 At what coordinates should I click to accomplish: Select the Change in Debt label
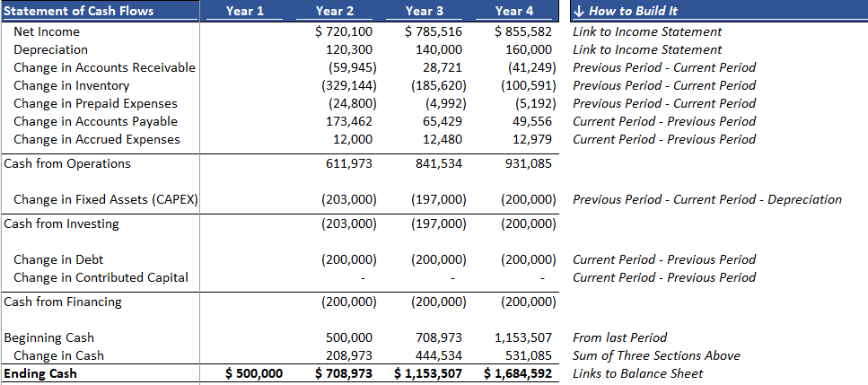58,259
